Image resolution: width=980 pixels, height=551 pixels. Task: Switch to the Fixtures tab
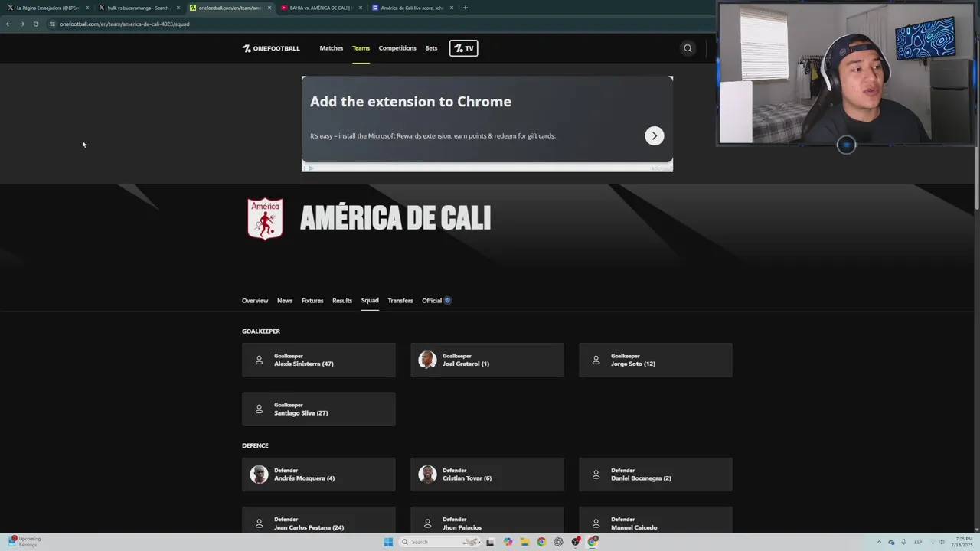(x=312, y=301)
